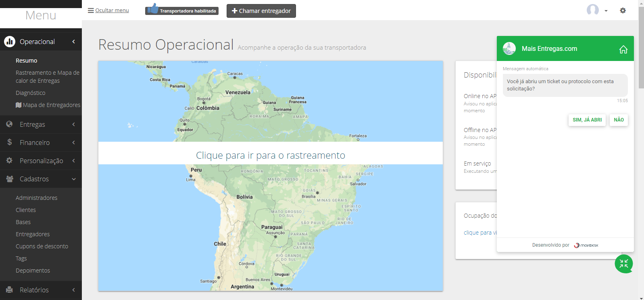
Task: Open settings via top-right gear icon
Action: [x=623, y=10]
